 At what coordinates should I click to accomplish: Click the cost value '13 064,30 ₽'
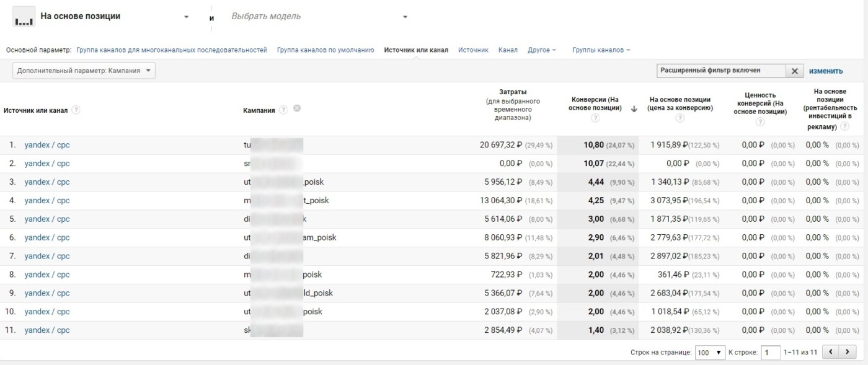(501, 201)
